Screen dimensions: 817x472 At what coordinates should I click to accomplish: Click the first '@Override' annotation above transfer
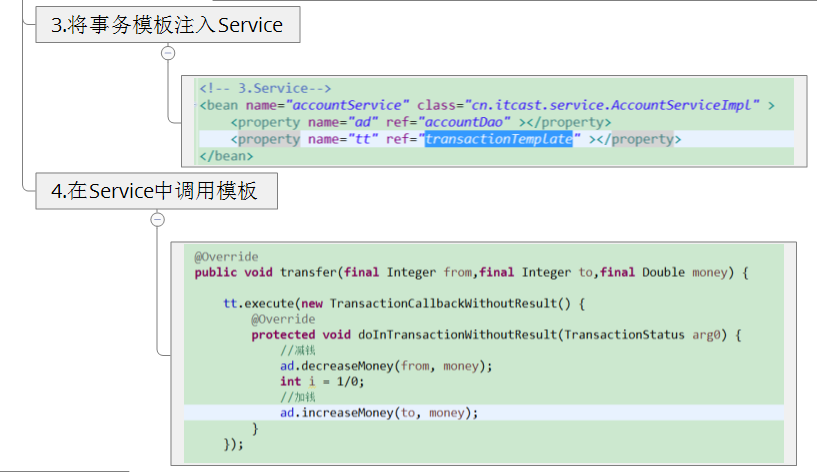(x=226, y=257)
